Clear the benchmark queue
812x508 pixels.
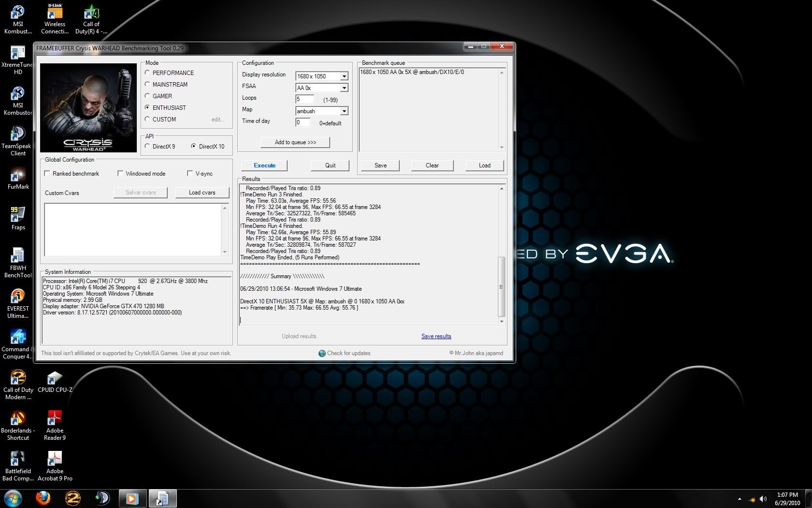click(x=432, y=165)
